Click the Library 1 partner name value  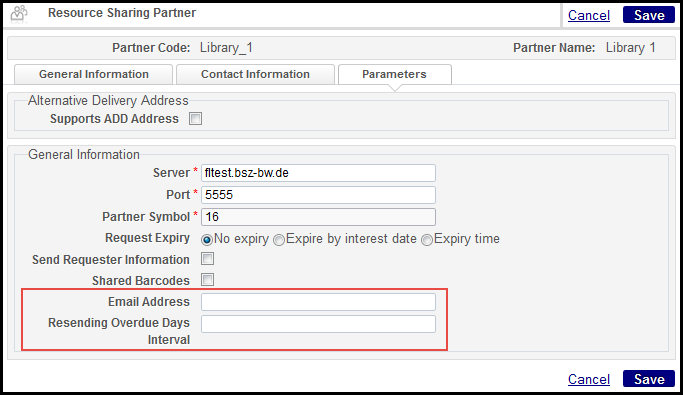pyautogui.click(x=630, y=47)
